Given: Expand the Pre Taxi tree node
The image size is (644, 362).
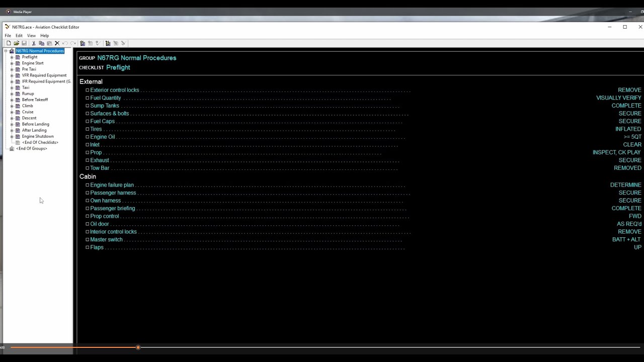Looking at the screenshot, I should pyautogui.click(x=12, y=69).
